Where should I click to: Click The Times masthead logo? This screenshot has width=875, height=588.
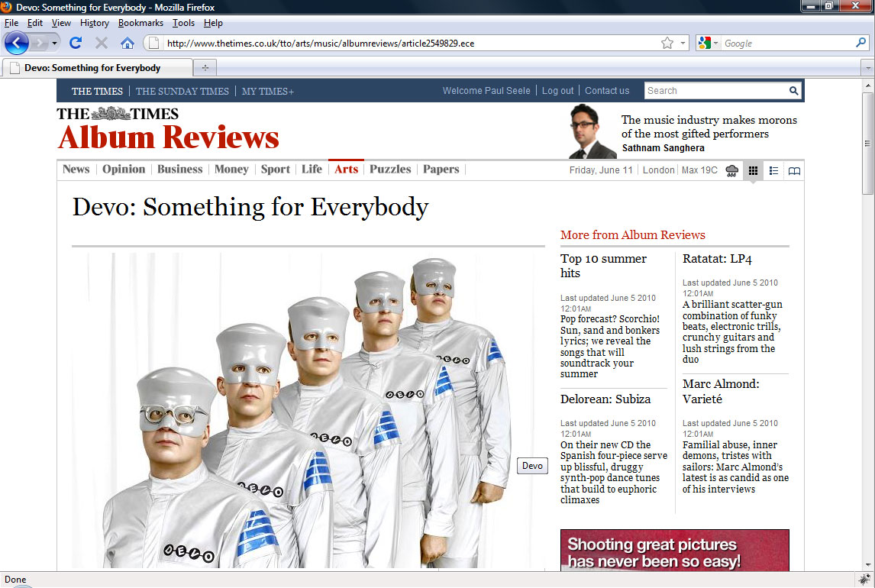click(x=117, y=114)
